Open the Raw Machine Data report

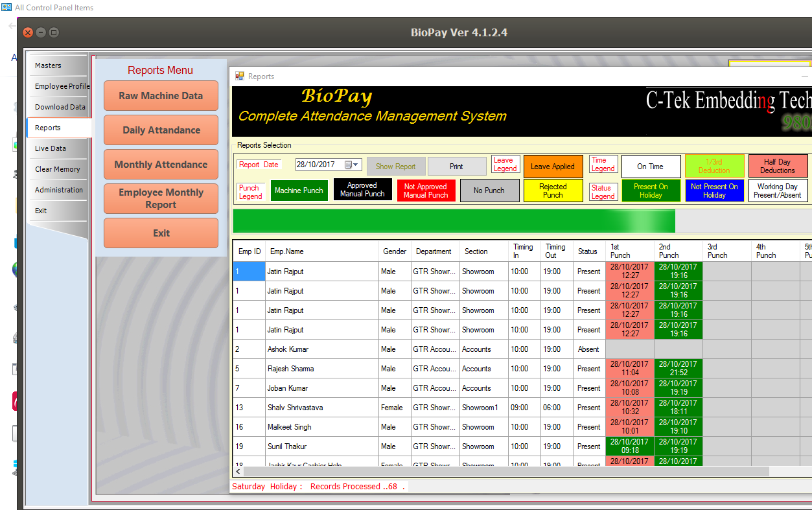pyautogui.click(x=161, y=96)
